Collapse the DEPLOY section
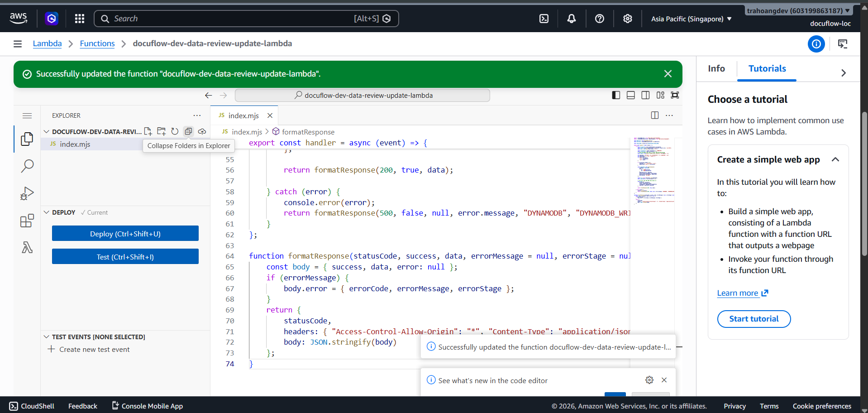 tap(46, 212)
